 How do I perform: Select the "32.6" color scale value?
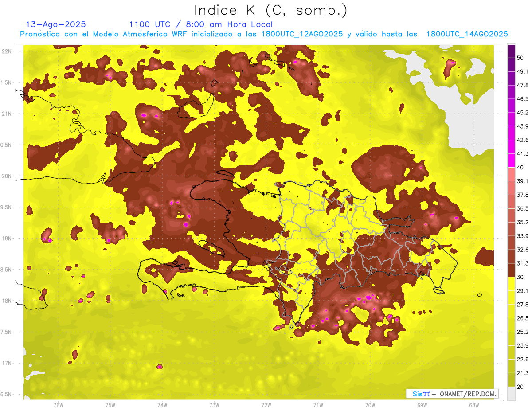(523, 250)
